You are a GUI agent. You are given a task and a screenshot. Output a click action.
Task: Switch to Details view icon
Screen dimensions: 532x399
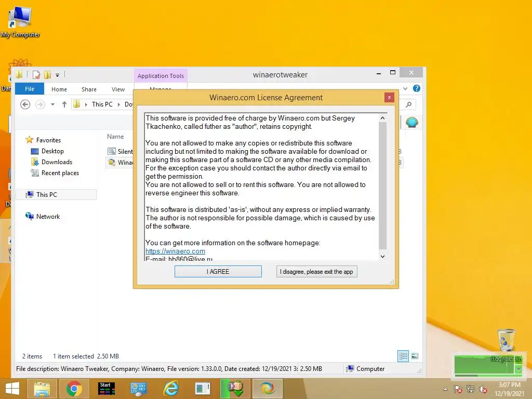click(x=403, y=356)
